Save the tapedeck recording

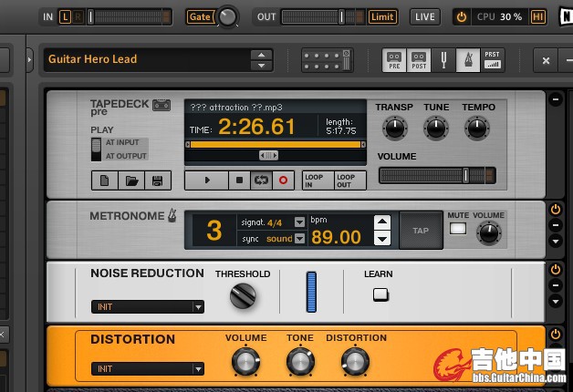(x=158, y=181)
